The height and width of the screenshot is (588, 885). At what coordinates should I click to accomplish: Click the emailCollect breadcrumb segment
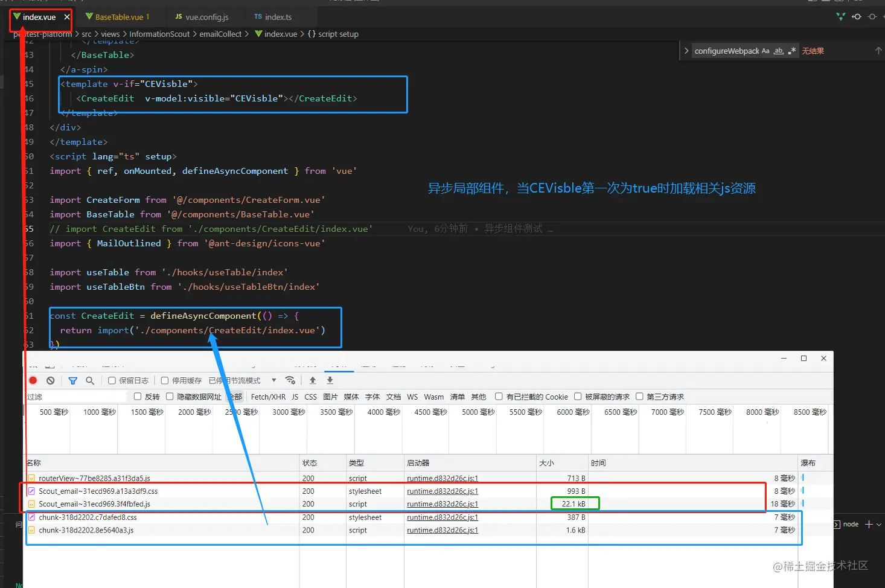pos(220,34)
